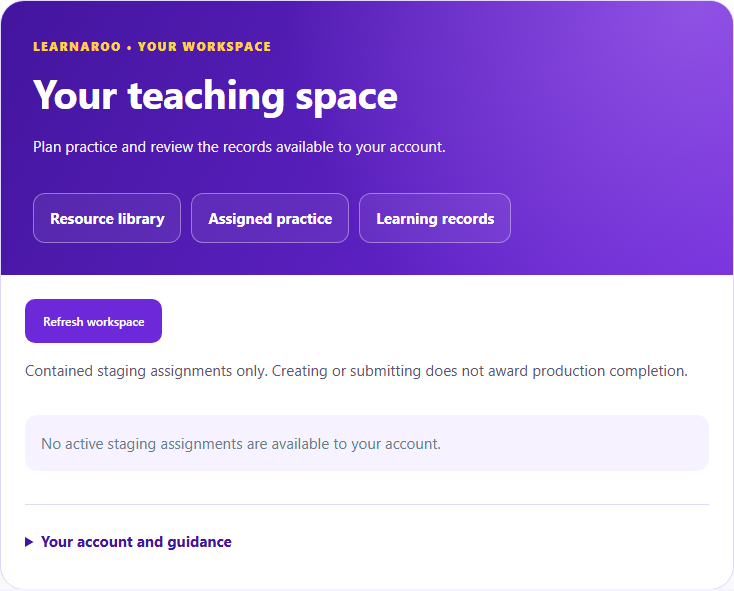Click the 'Plan practice and review the records' subtitle

tap(239, 147)
